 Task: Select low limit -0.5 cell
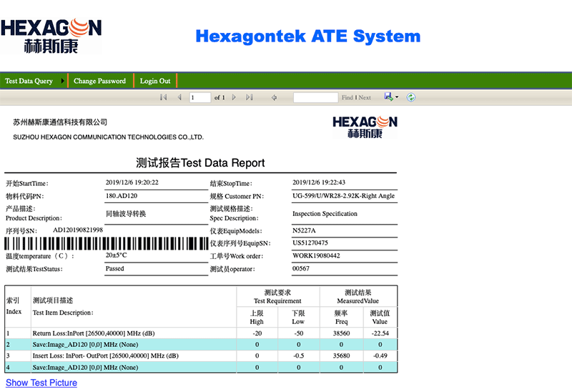coord(298,356)
